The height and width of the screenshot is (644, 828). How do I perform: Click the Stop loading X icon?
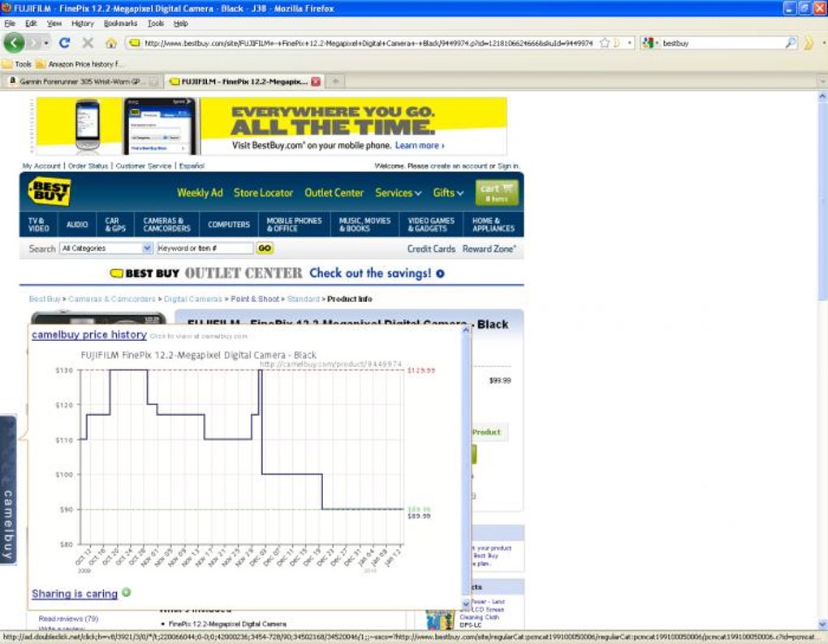pyautogui.click(x=88, y=43)
